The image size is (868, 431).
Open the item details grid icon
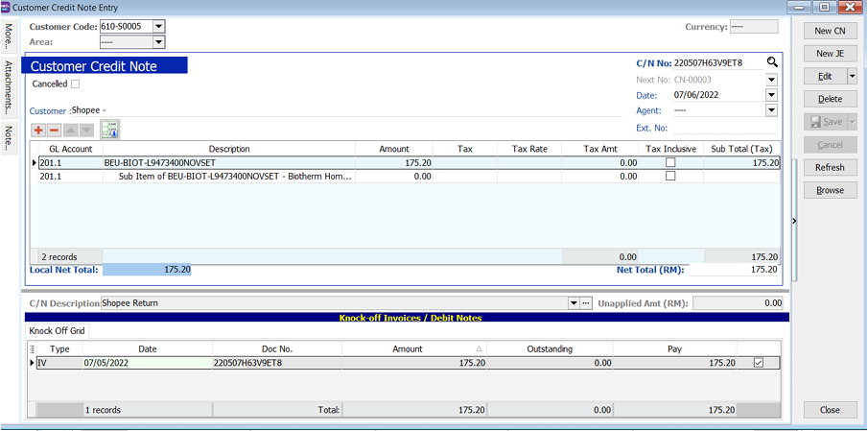[x=109, y=130]
